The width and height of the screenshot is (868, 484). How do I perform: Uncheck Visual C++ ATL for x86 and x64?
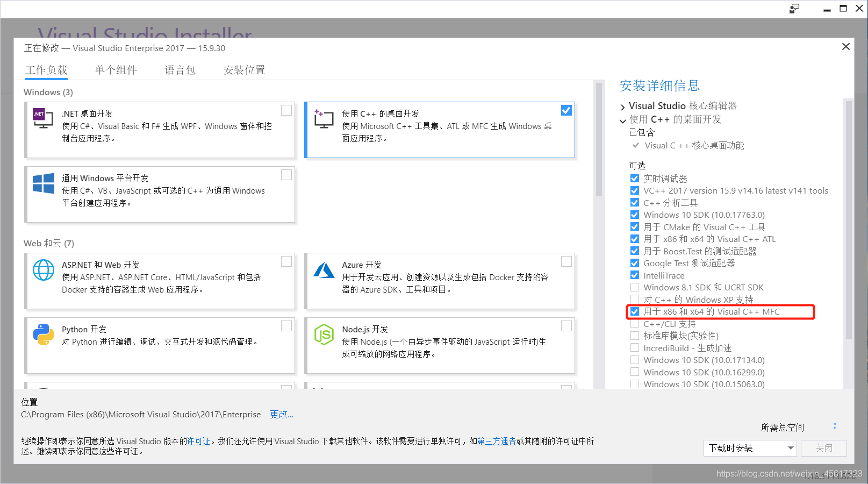tap(635, 239)
